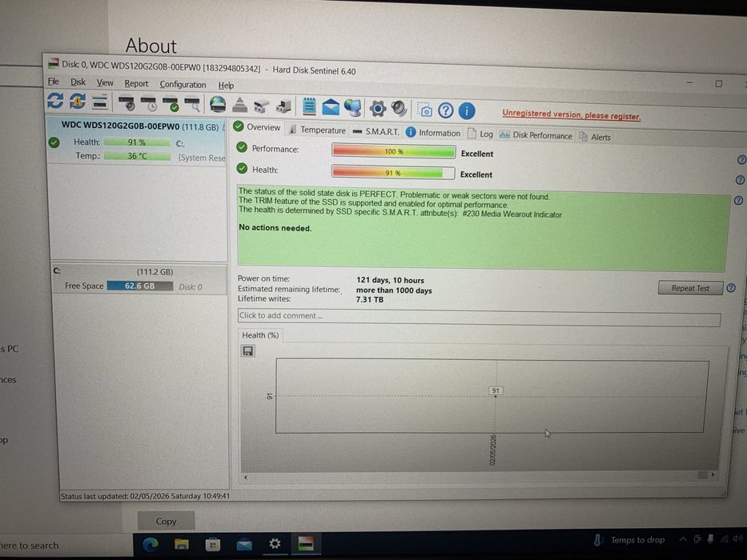747x560 pixels.
Task: Click the Free Space 62.6 GB bar
Action: pyautogui.click(x=139, y=286)
